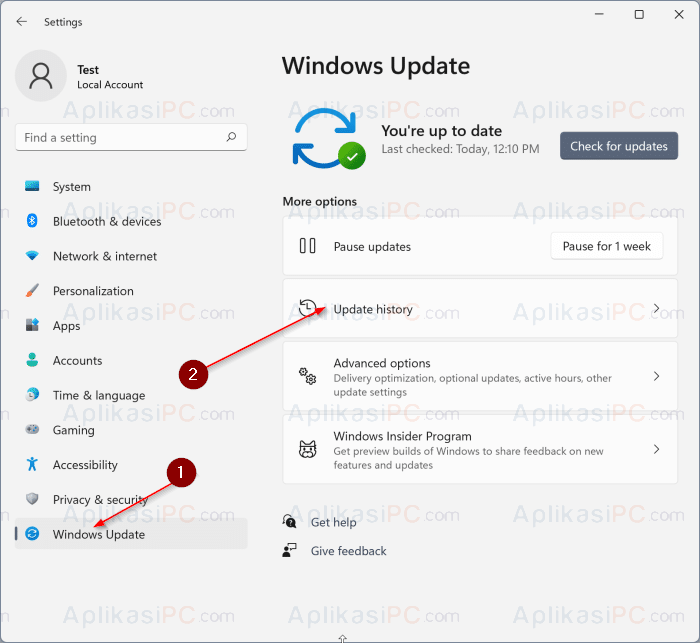Viewport: 700px width, 643px height.
Task: Click the Privacy shield icon
Action: [32, 499]
